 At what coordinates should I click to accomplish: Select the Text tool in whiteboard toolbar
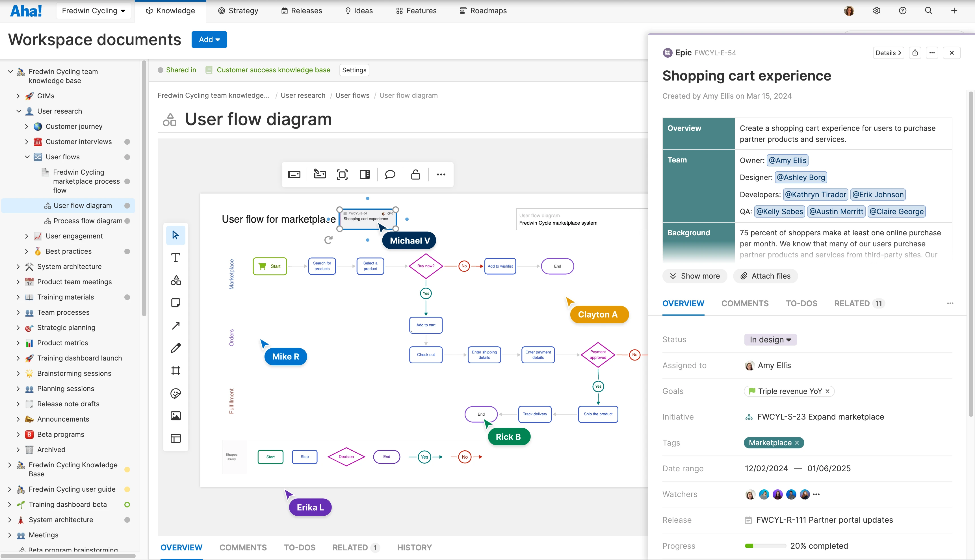[x=176, y=258]
